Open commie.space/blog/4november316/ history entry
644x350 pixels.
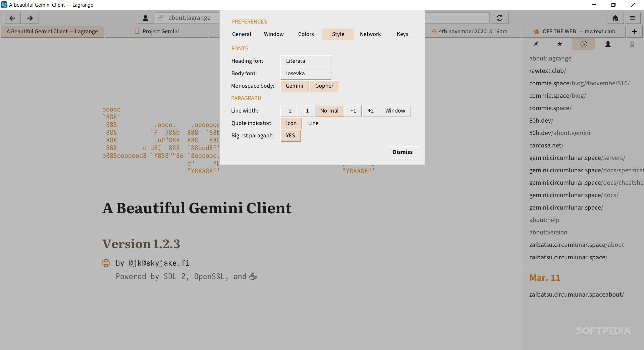pyautogui.click(x=583, y=83)
